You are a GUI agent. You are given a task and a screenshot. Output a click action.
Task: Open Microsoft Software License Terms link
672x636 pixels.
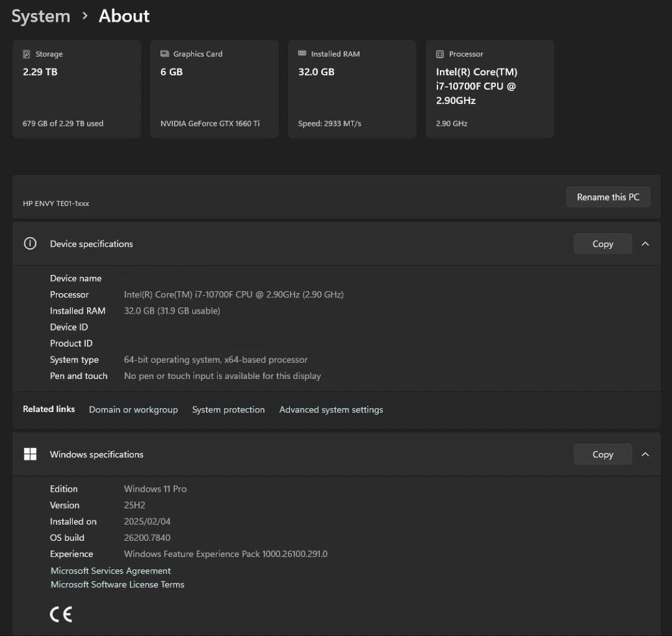tap(118, 584)
